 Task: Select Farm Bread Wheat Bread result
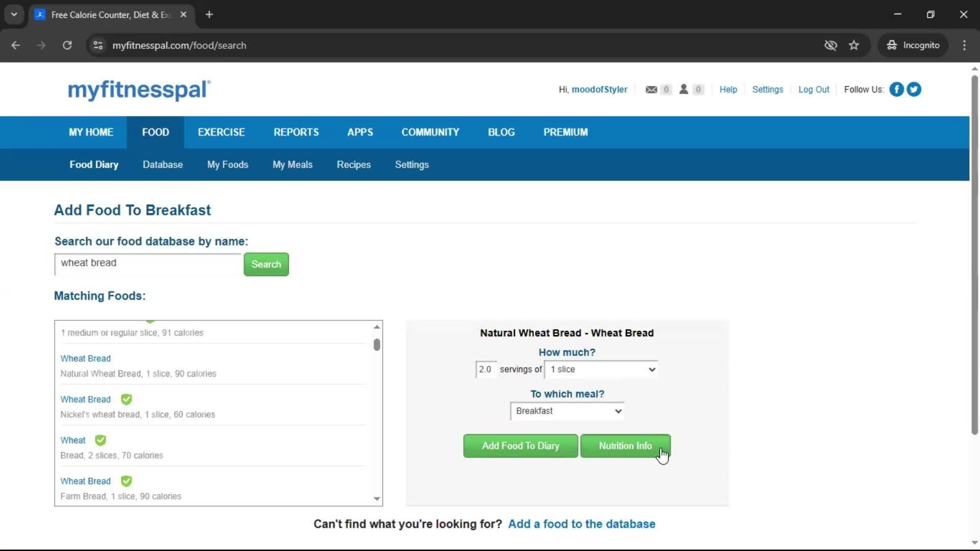pos(213,488)
